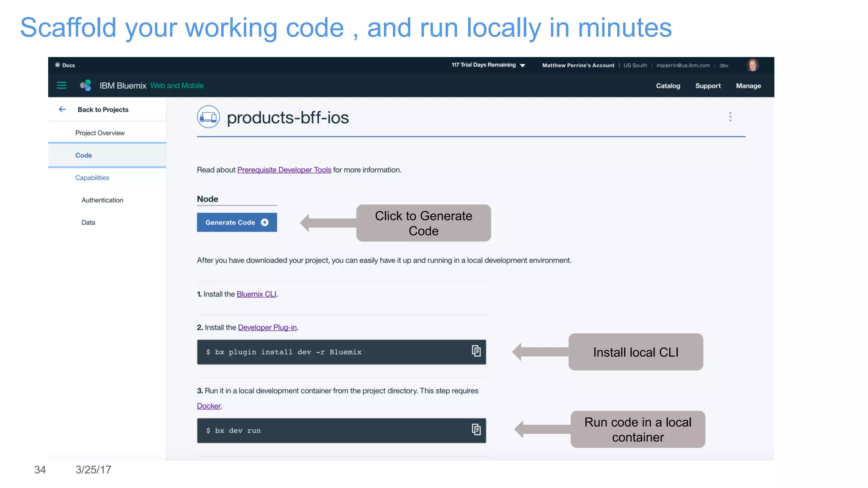Click the Docs help icon

pyautogui.click(x=58, y=65)
